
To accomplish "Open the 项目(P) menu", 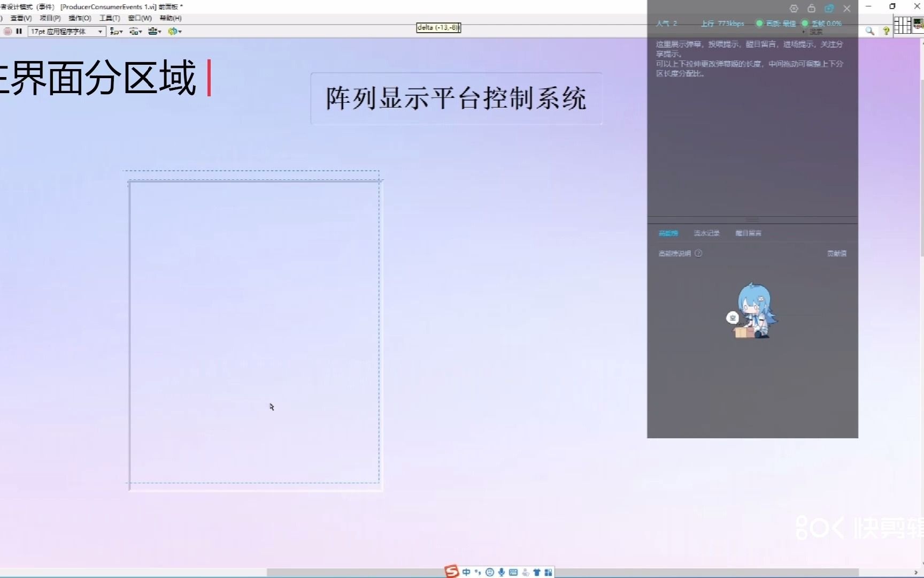I will 50,18.
